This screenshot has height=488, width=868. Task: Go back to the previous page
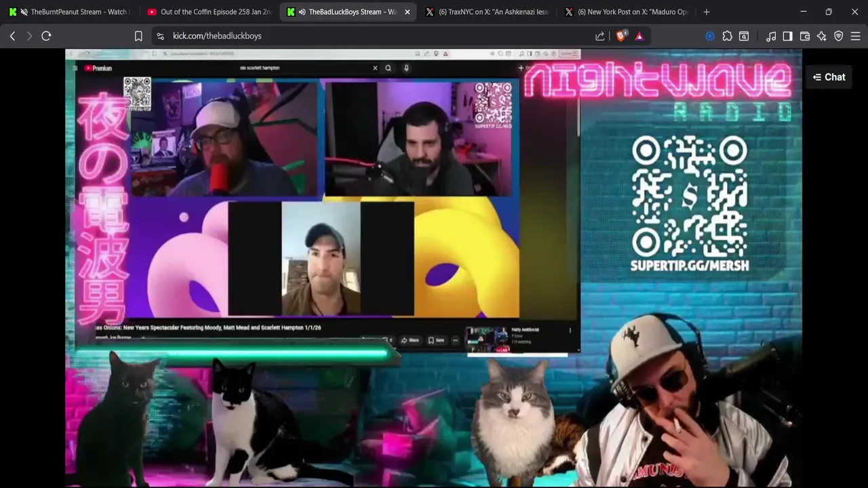[12, 36]
